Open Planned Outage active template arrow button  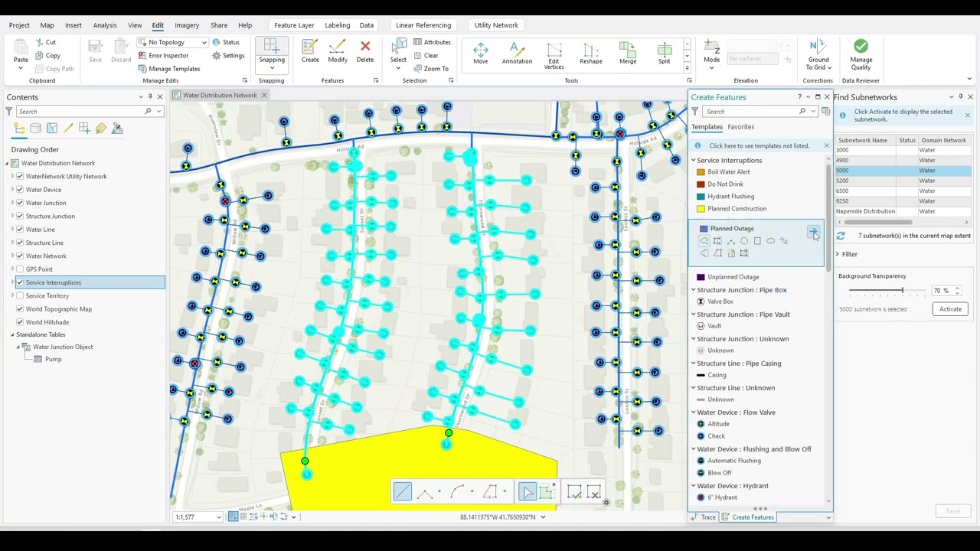[813, 231]
